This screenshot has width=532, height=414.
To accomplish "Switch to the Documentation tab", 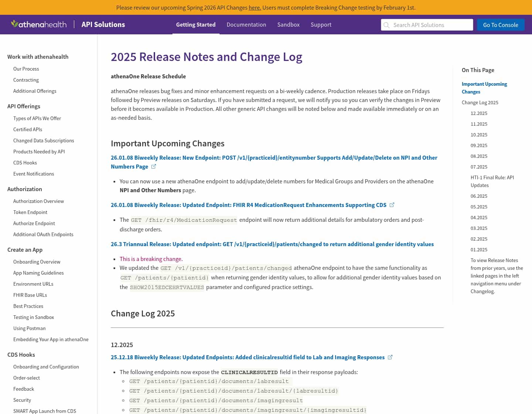I will (246, 24).
